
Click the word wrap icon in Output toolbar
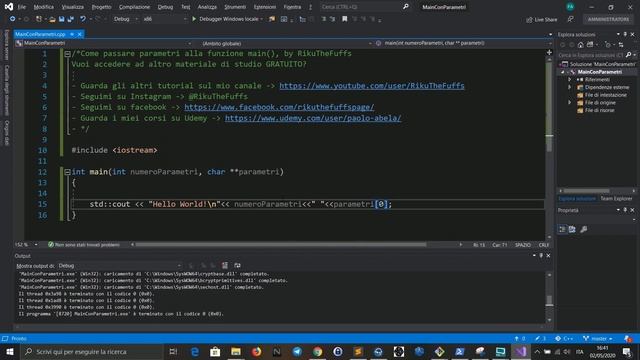pos(237,265)
